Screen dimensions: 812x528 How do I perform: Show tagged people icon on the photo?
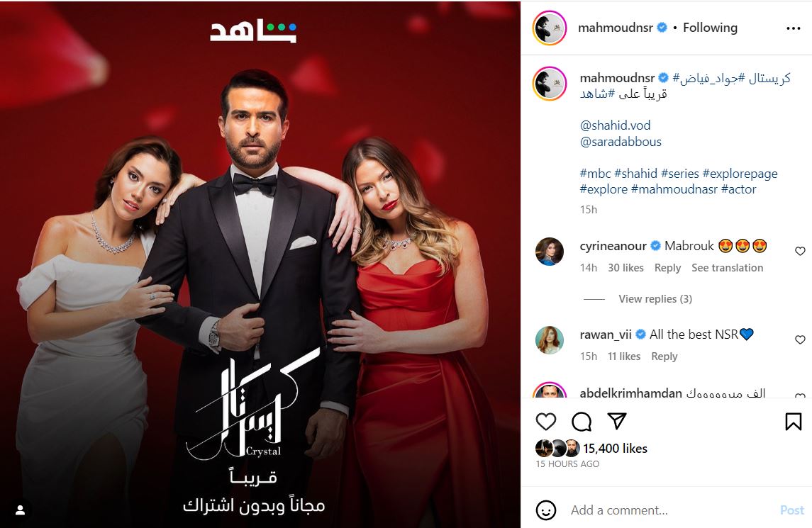(20, 510)
